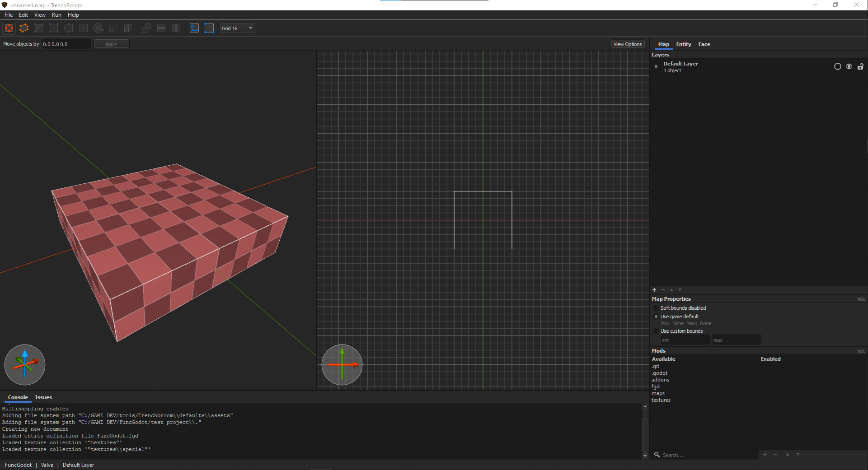Click the flip vertically toolbar icon
868x470 pixels.
pos(176,28)
